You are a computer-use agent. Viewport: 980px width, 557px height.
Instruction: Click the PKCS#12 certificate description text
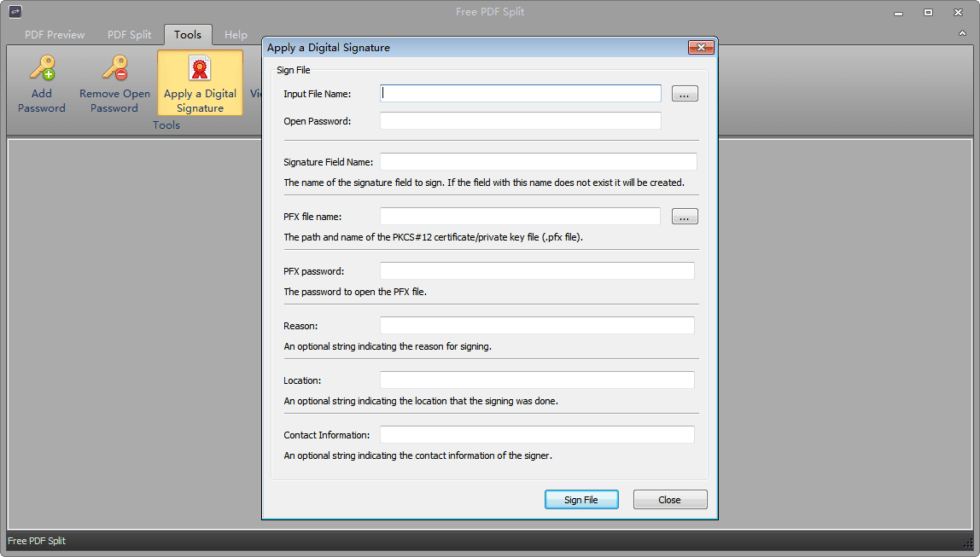[433, 237]
